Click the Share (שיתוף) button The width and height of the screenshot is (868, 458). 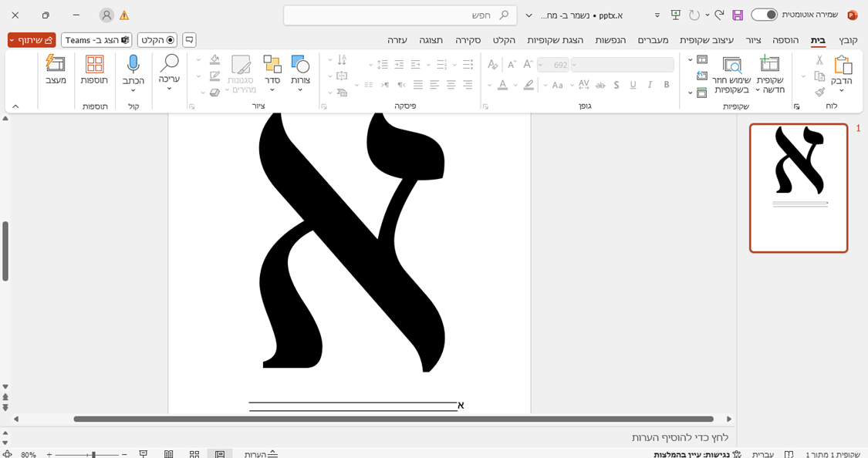coord(32,40)
